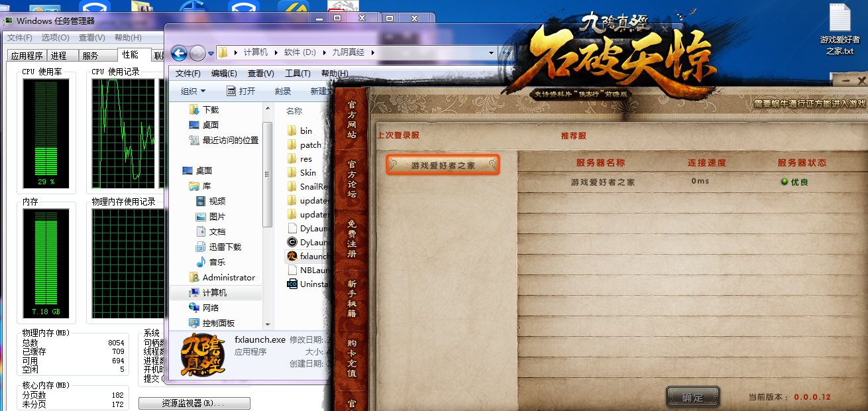
Task: Click the 下载 folder icon in sidebar
Action: coord(194,109)
